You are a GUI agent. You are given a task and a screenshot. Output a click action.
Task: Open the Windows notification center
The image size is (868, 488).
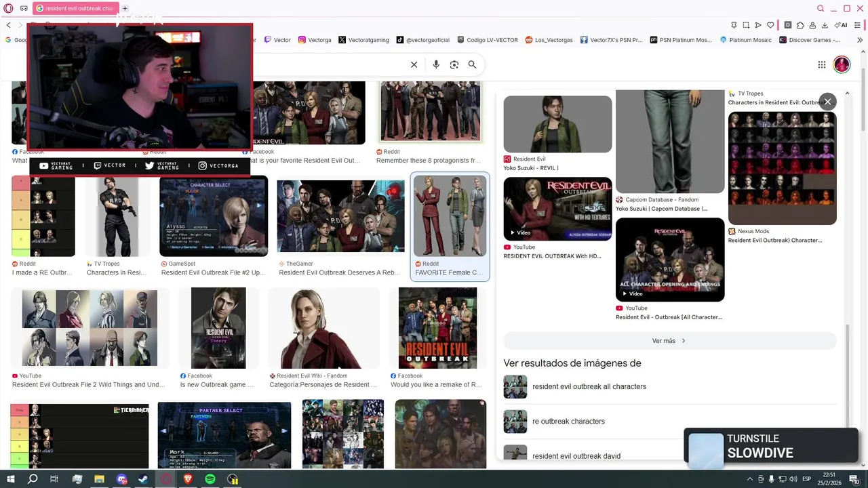point(854,479)
